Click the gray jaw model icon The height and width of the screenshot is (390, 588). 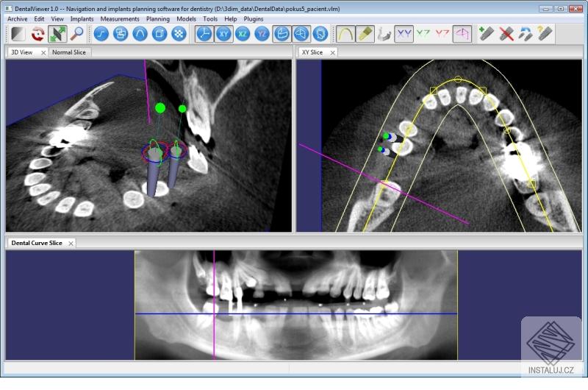(384, 34)
